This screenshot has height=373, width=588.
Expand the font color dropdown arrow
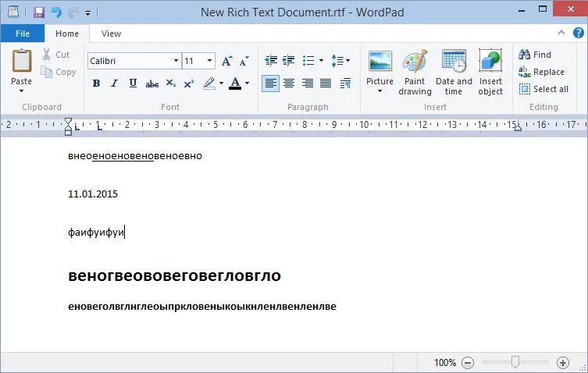pos(247,83)
